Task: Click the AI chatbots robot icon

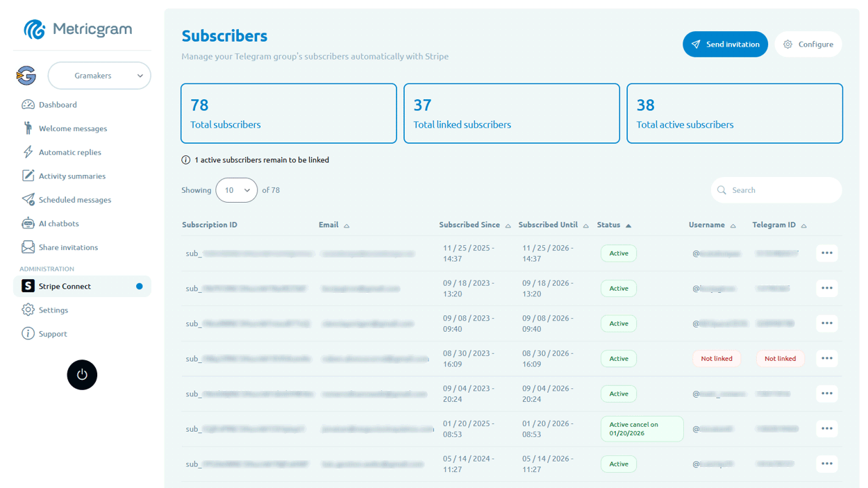Action: 28,224
